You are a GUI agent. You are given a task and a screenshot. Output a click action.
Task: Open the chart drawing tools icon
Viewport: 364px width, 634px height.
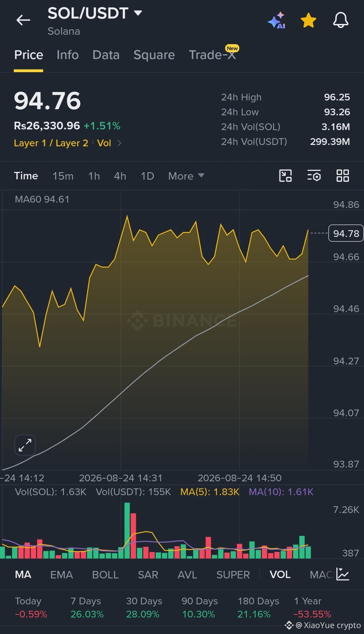click(x=285, y=176)
